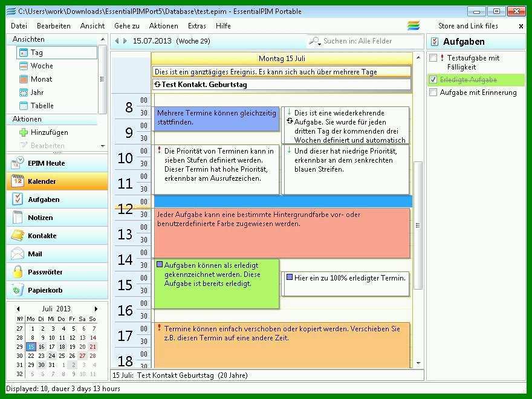The width and height of the screenshot is (532, 399).
Task: Click footer text 15 Juli: Test Kontakt Geburtstag
Action: (180, 375)
